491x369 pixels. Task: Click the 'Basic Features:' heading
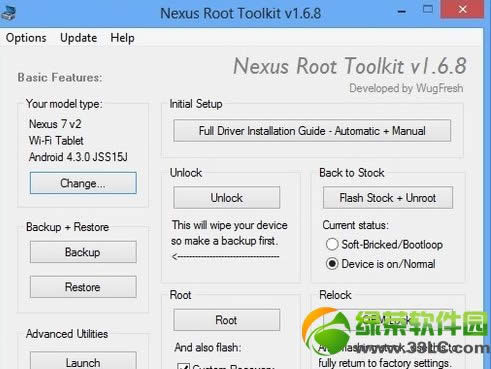pyautogui.click(x=60, y=77)
